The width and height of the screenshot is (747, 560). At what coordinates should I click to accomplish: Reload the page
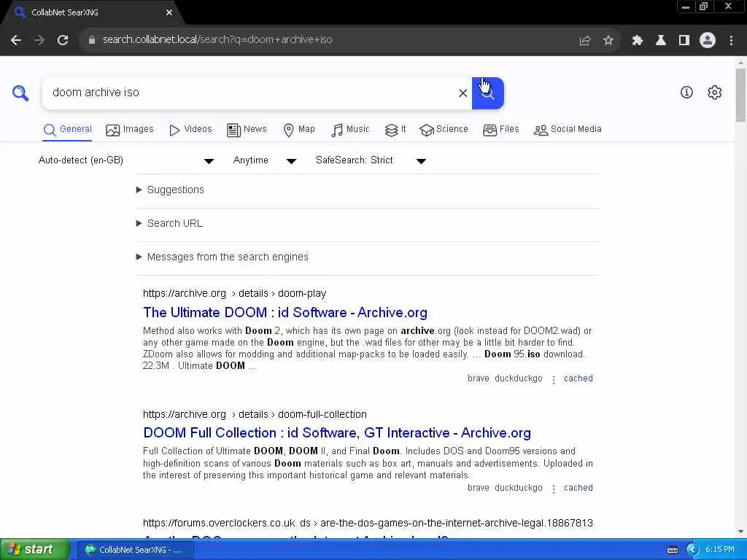(x=63, y=40)
